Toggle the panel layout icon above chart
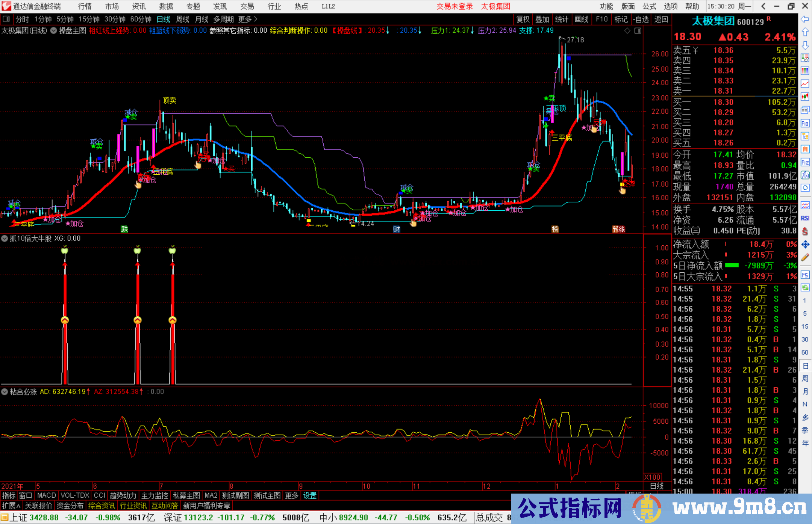 [638, 31]
